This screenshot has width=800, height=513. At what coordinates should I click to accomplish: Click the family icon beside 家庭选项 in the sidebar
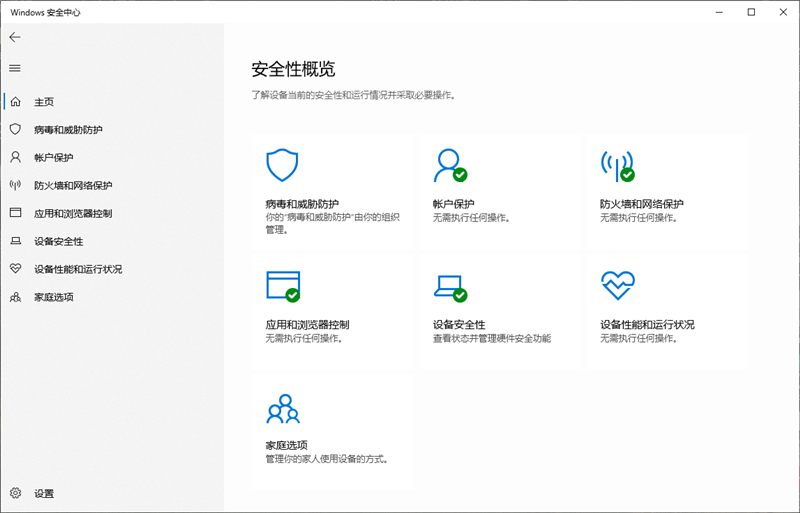[15, 297]
